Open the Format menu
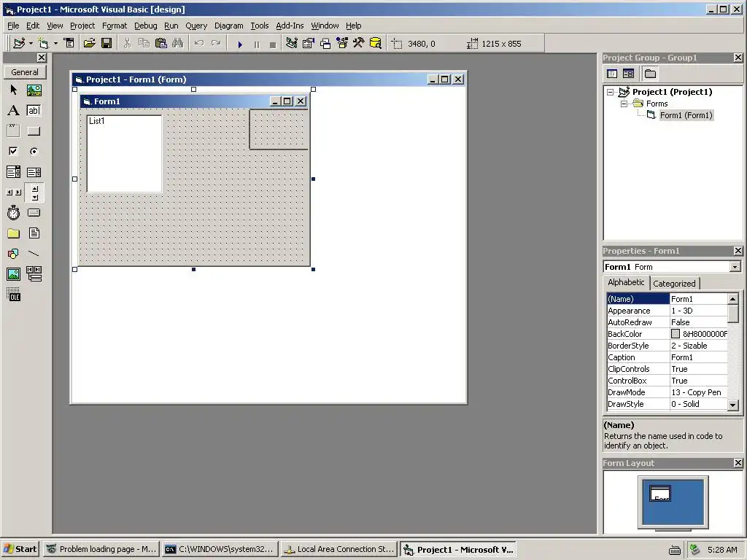Image resolution: width=747 pixels, height=560 pixels. [115, 26]
